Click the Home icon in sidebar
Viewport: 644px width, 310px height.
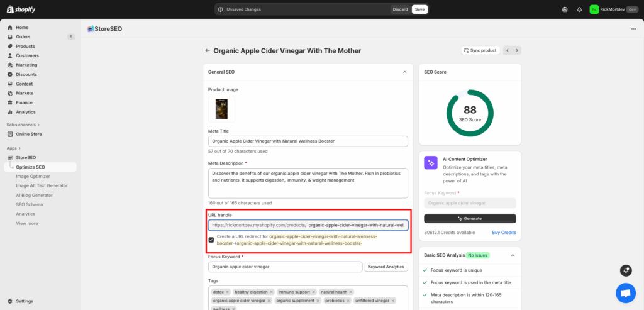click(x=11, y=28)
